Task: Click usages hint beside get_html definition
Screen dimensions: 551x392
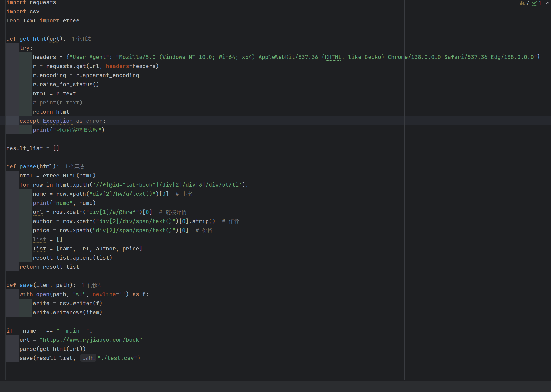Action: click(x=81, y=39)
